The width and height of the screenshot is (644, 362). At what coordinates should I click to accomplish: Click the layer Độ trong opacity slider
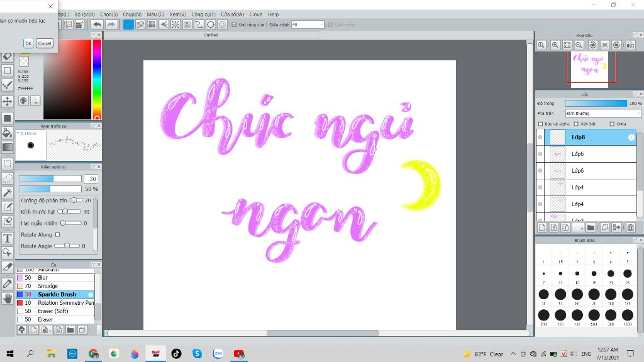(596, 104)
